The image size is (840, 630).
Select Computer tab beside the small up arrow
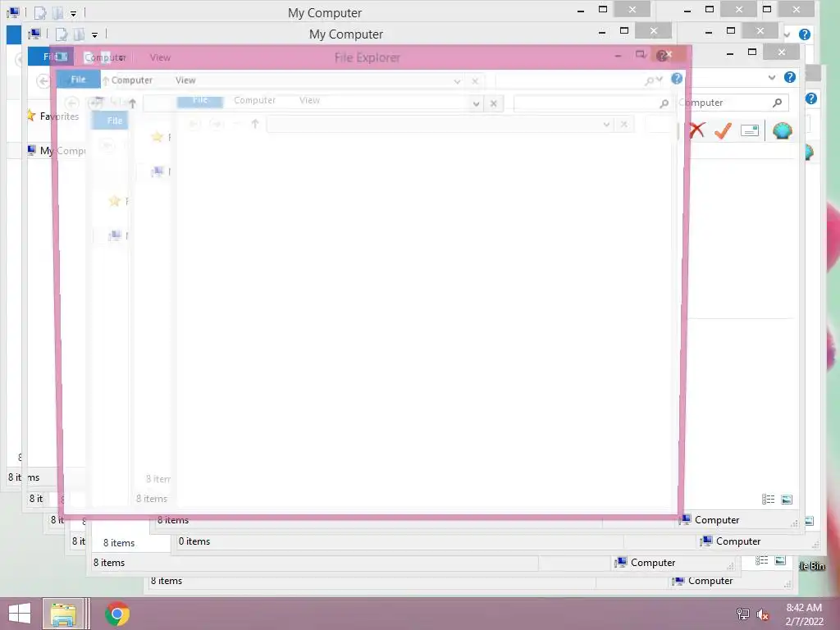[x=132, y=80]
